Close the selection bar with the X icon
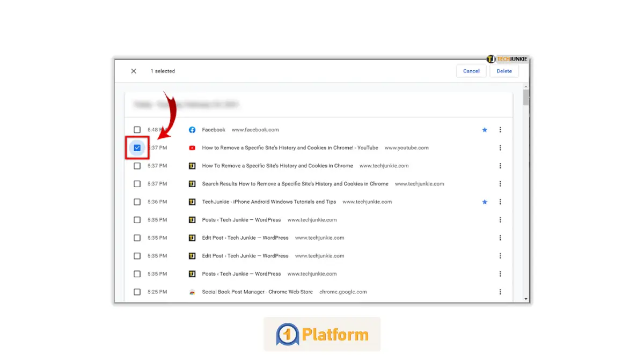 pos(133,70)
